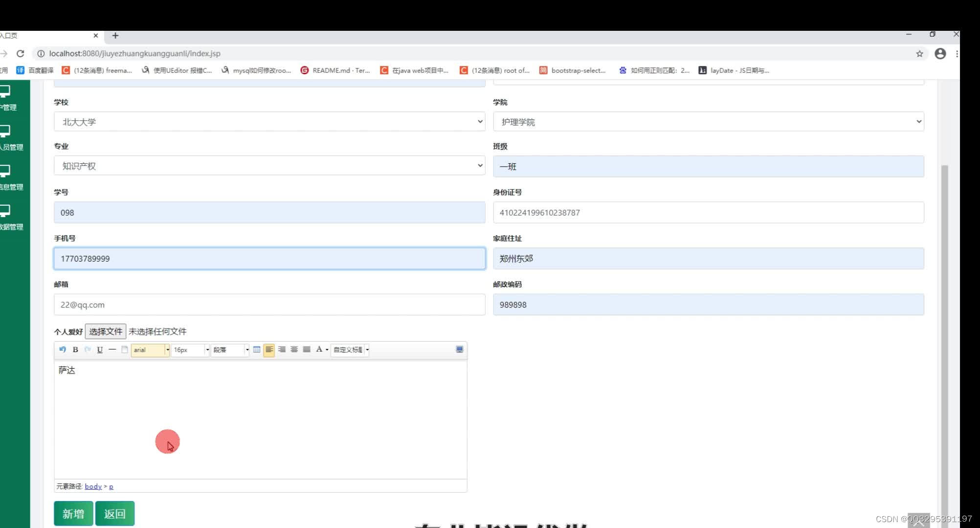Select align right in editor toolbar

(x=282, y=350)
